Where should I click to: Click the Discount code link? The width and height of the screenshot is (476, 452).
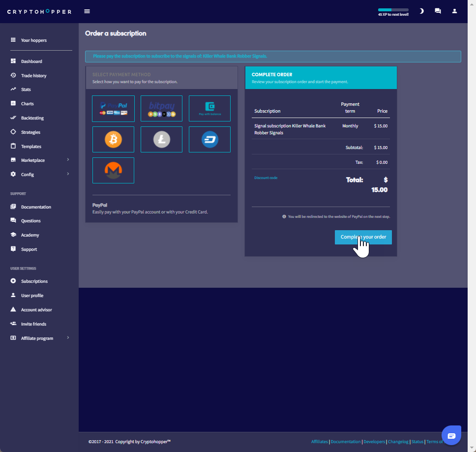(x=266, y=178)
